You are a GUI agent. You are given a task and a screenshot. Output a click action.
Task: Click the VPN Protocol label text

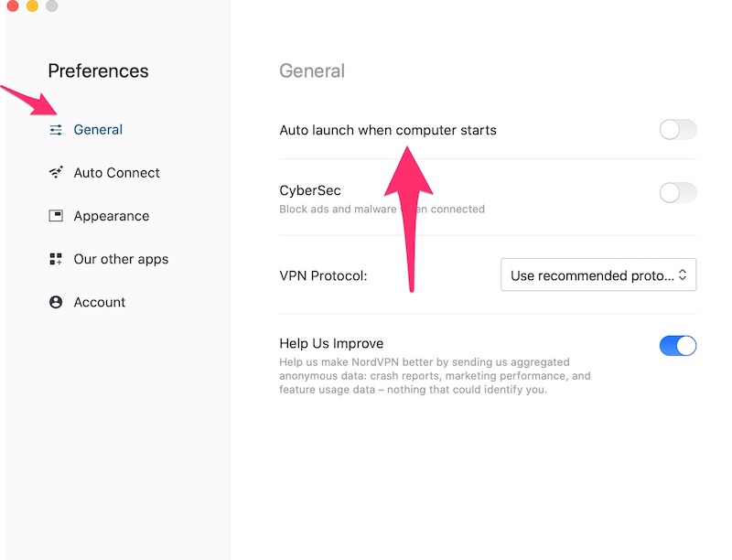pyautogui.click(x=323, y=275)
